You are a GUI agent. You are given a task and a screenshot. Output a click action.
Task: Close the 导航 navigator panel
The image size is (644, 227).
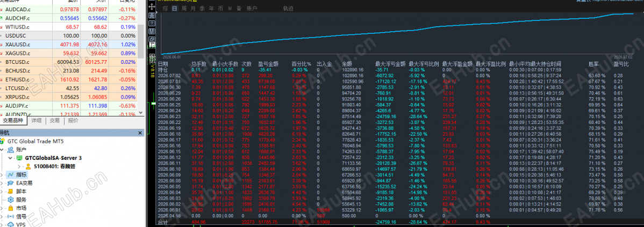click(x=140, y=133)
